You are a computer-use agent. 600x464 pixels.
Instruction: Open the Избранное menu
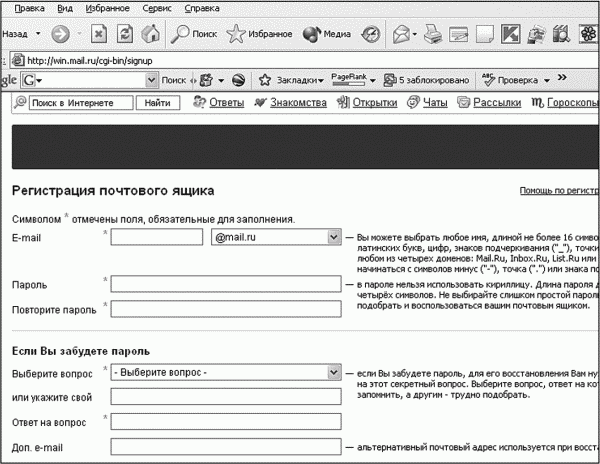coord(108,8)
